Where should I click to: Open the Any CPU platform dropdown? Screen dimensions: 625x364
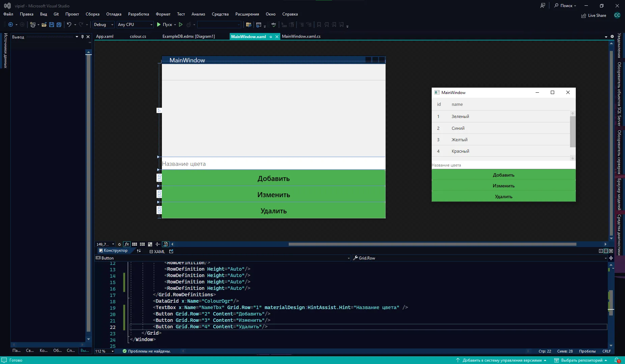[135, 25]
